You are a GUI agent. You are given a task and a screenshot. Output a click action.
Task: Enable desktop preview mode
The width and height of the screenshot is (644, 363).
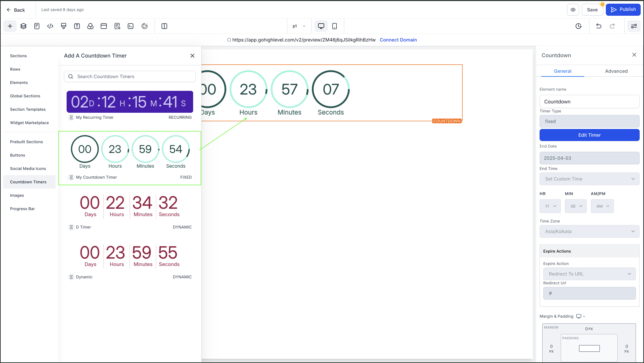[x=321, y=26]
